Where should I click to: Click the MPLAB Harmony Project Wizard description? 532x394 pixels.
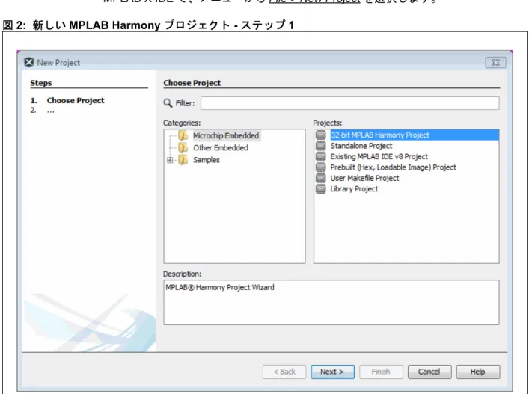click(220, 288)
